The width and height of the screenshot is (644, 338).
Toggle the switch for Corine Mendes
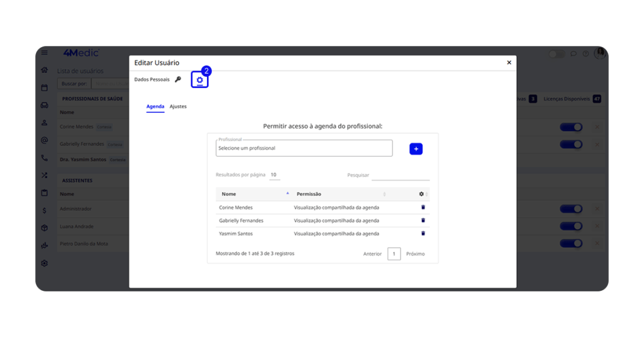click(x=570, y=127)
